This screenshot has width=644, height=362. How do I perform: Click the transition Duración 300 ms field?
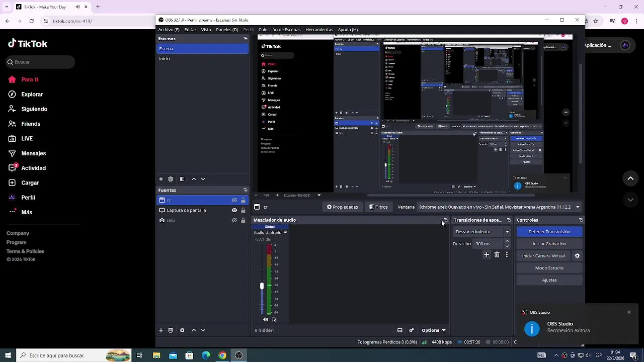[488, 244]
